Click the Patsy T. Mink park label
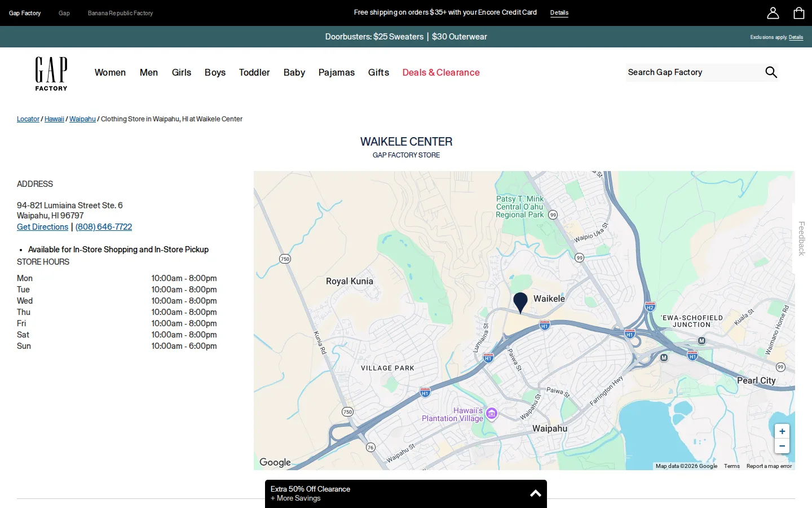This screenshot has height=508, width=812. (x=520, y=207)
